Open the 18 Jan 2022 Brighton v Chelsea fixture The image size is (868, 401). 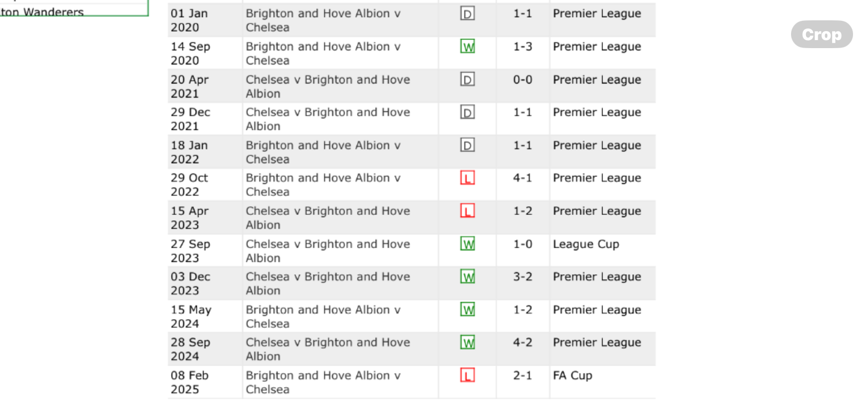(323, 152)
